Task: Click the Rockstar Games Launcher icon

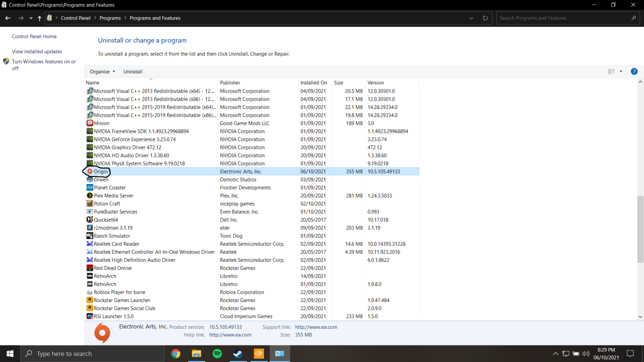Action: click(90, 300)
